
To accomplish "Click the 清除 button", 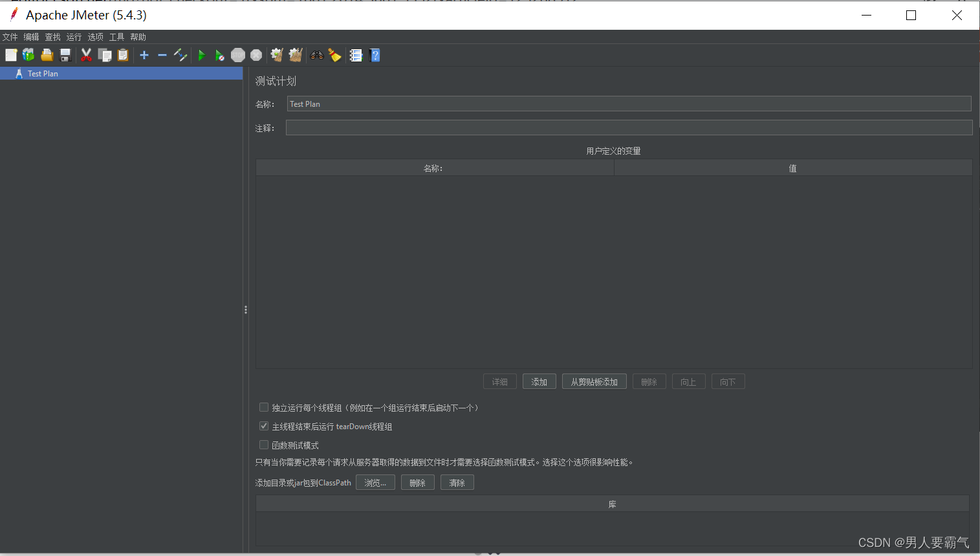I will 457,483.
